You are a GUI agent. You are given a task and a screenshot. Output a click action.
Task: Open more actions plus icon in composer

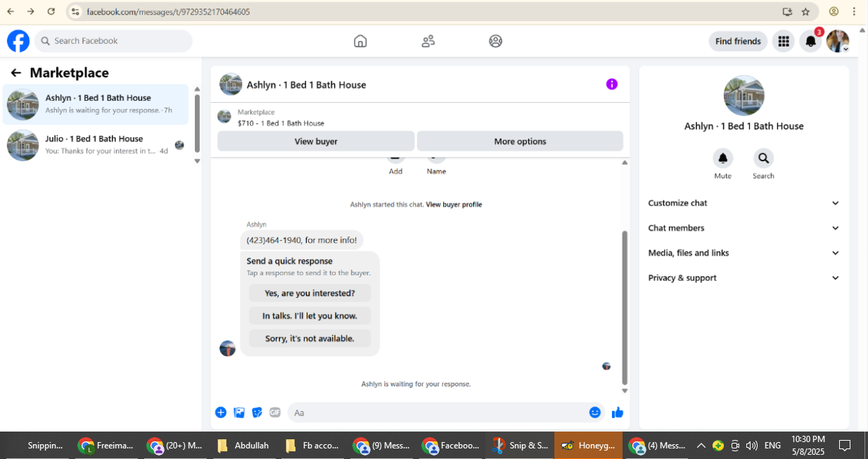pos(221,413)
